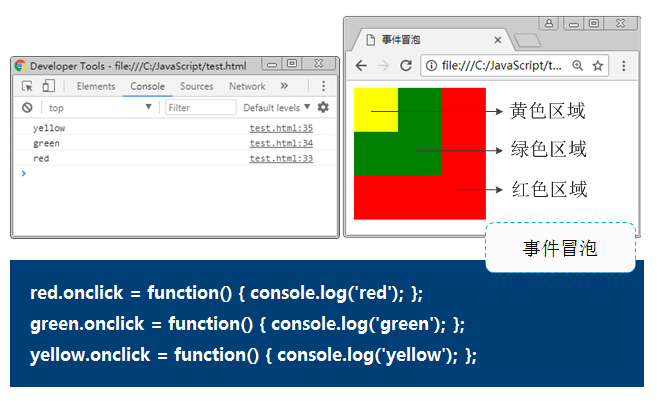
Task: Click the yellow square region
Action: [375, 109]
